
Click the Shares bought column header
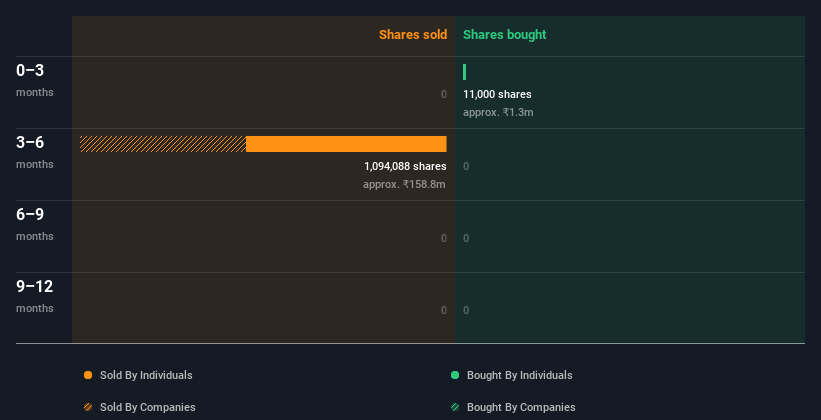(504, 35)
